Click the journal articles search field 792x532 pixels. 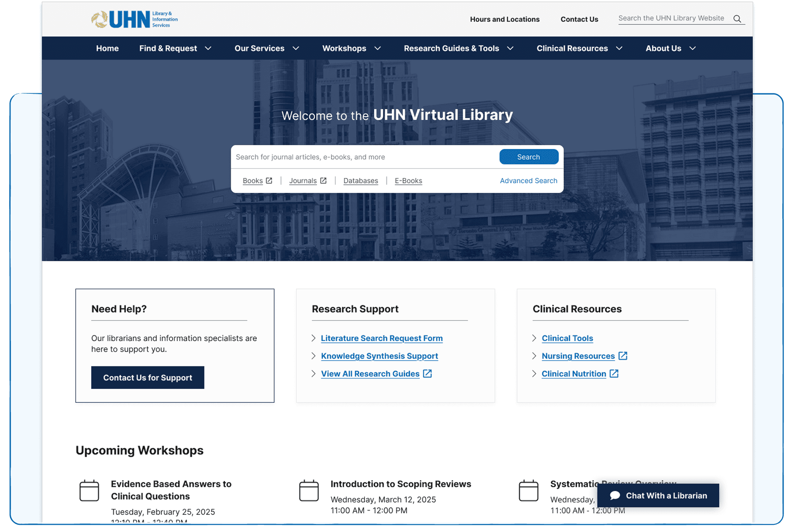tap(365, 157)
